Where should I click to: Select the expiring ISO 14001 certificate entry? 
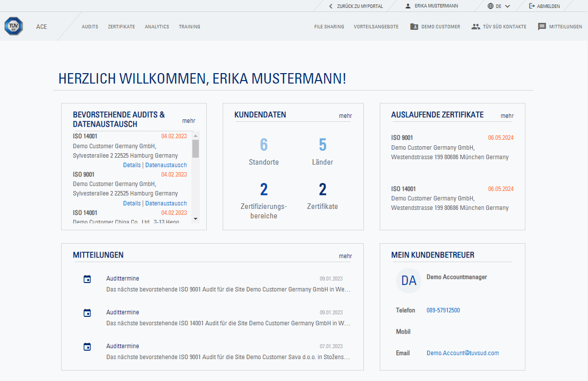pyautogui.click(x=452, y=198)
